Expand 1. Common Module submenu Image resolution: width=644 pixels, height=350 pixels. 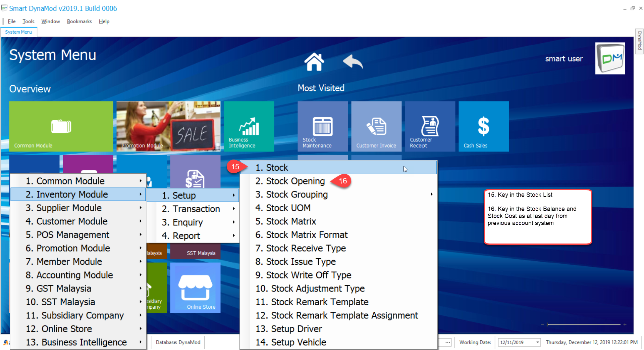coord(78,181)
